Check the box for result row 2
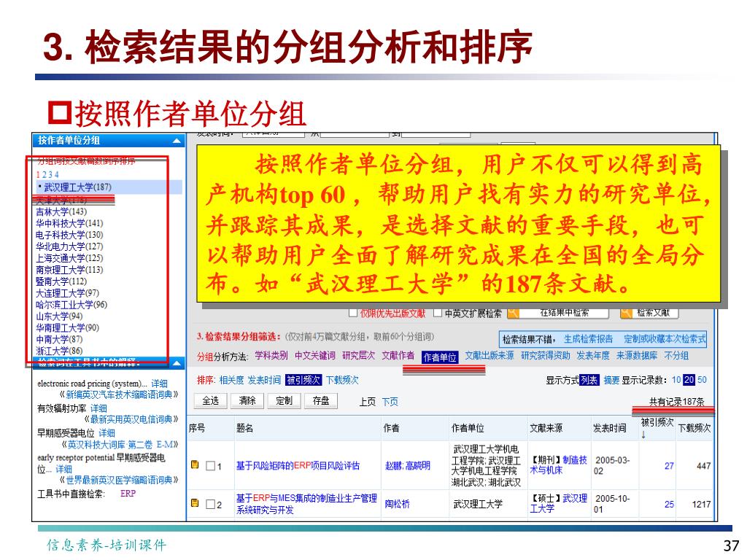 pos(211,505)
